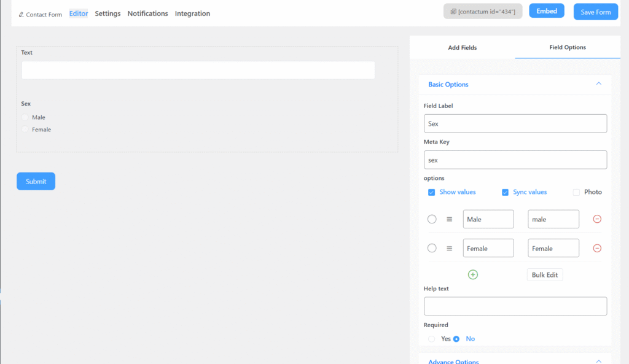Image resolution: width=629 pixels, height=364 pixels.
Task: Add new option with green plus icon
Action: tap(472, 274)
